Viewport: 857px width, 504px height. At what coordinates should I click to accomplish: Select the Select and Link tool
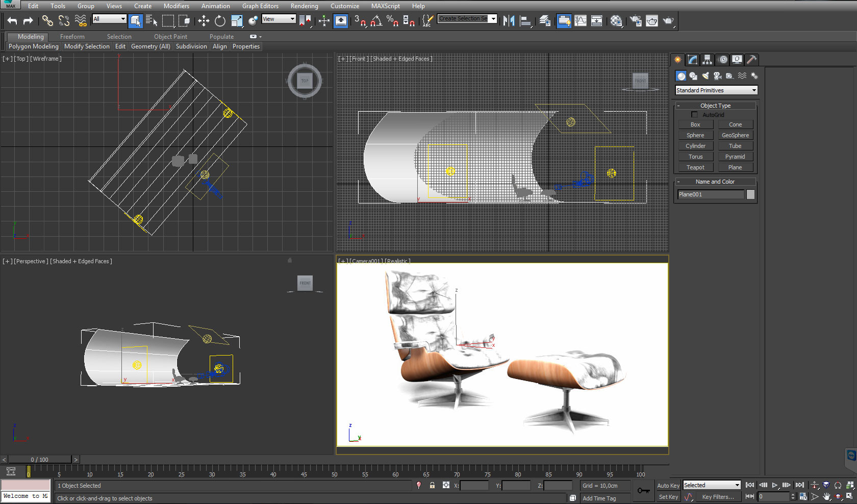(x=47, y=21)
